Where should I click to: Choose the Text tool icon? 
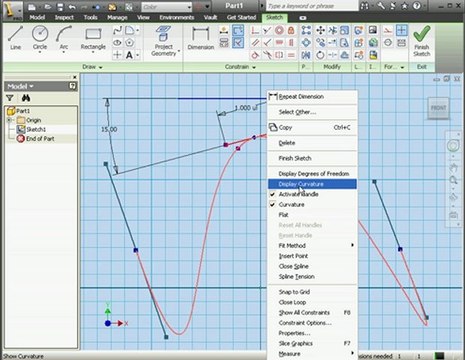tap(129, 55)
